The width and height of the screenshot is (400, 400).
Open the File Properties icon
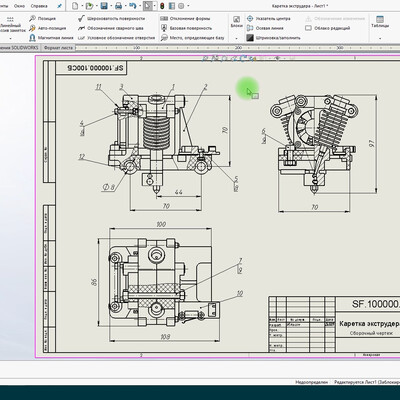point(172,6)
